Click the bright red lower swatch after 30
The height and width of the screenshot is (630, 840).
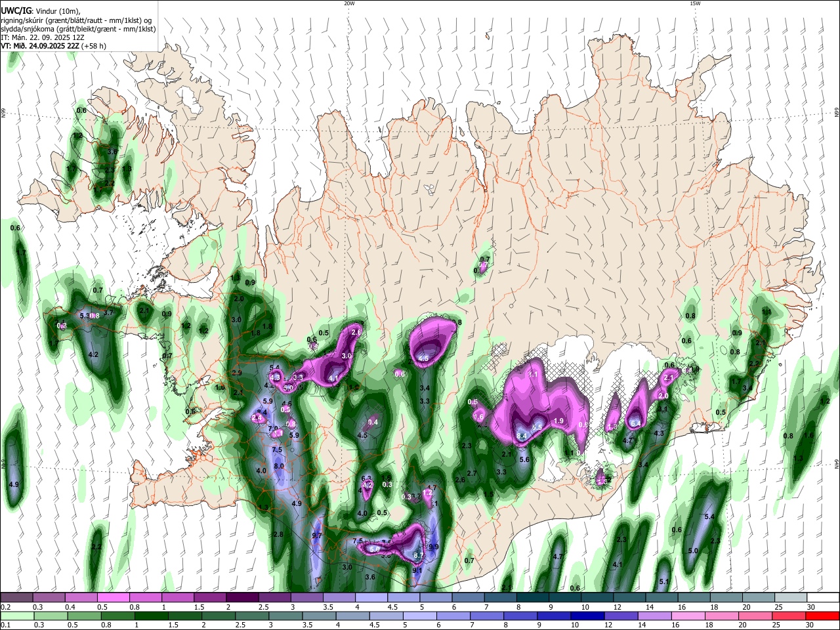tap(822, 616)
